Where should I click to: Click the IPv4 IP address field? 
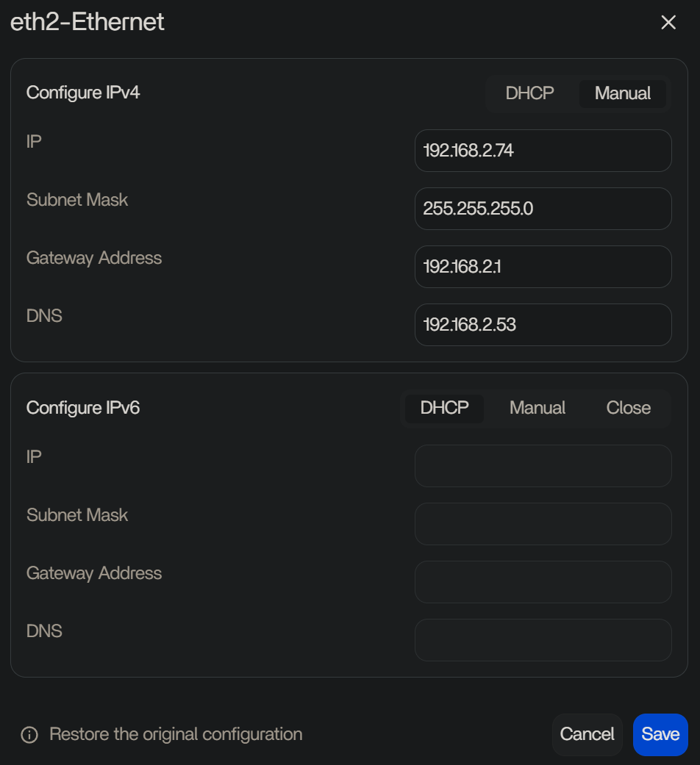point(543,151)
